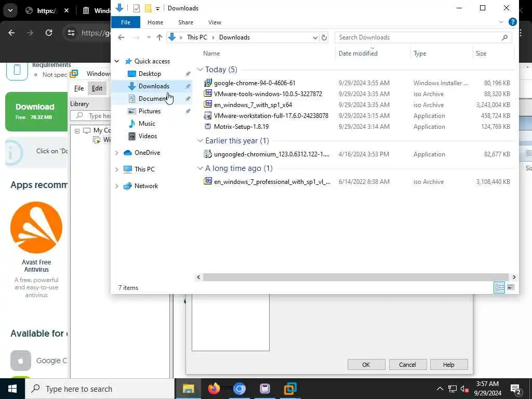532x399 pixels.
Task: Click the Up one level arrow
Action: coord(159,37)
